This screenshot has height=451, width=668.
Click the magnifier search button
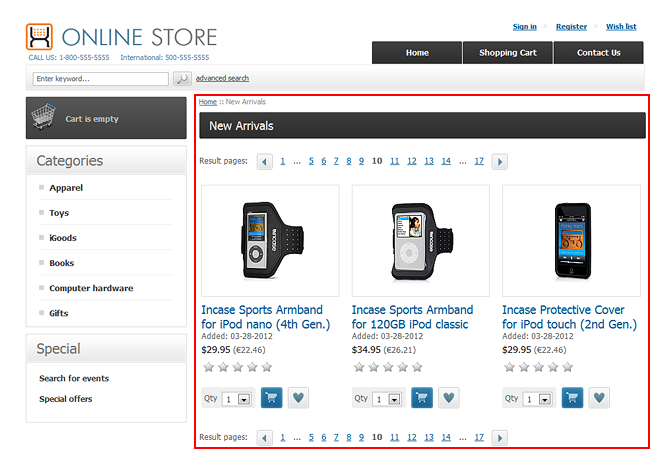182,78
